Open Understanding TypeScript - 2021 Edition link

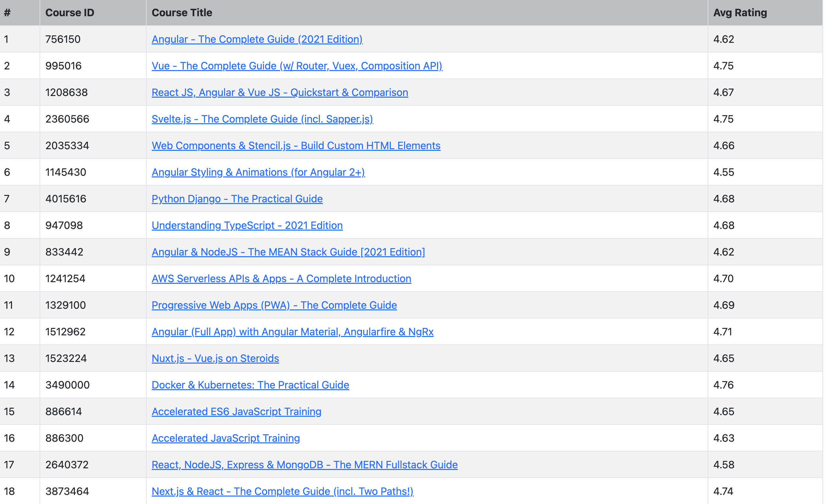pyautogui.click(x=247, y=225)
